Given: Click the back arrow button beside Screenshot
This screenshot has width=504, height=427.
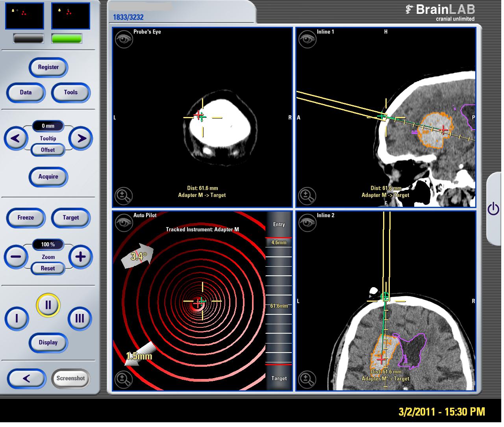Looking at the screenshot, I should click(26, 379).
